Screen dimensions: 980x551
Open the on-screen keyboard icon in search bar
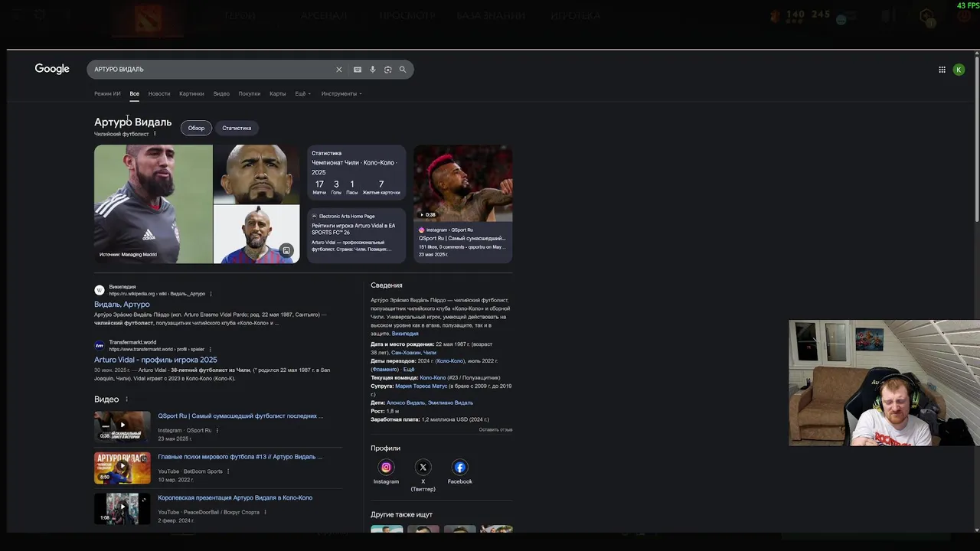358,70
